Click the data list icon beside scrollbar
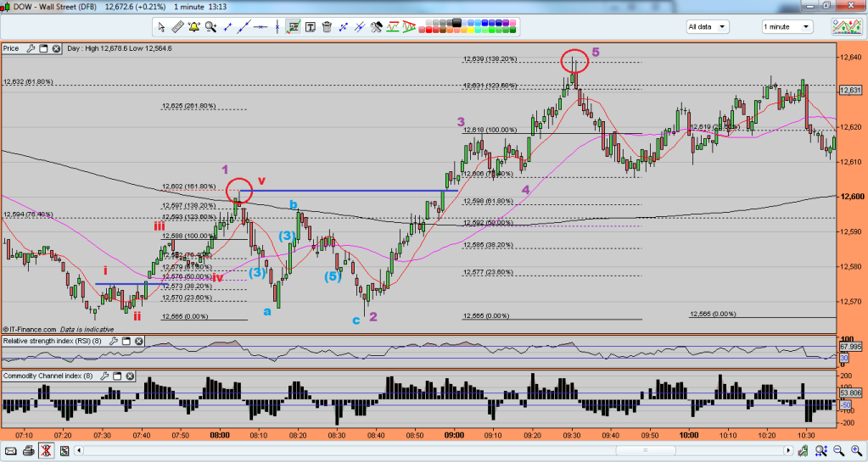Screen dimensions: 868x462 64,451
